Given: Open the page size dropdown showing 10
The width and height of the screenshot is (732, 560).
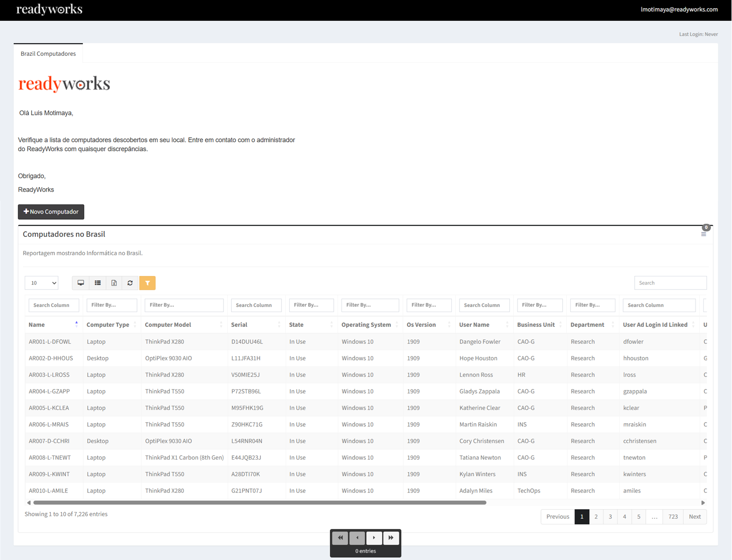Looking at the screenshot, I should pos(41,283).
